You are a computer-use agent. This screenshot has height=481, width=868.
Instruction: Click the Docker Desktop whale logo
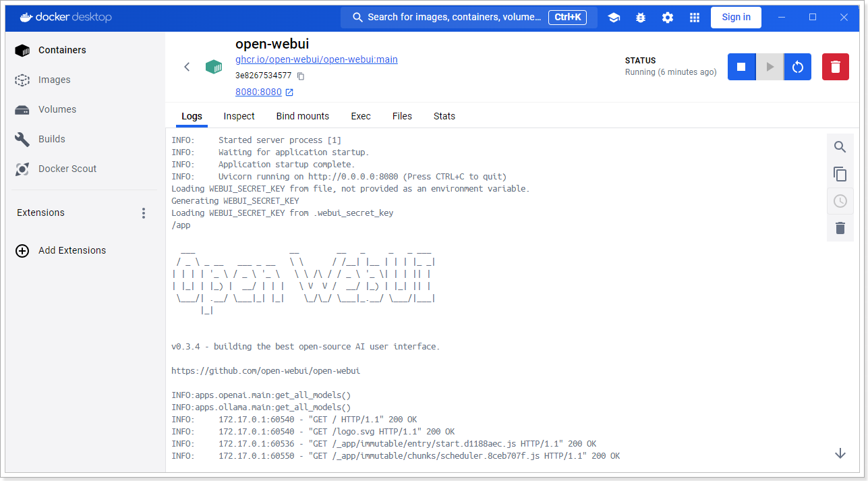[x=25, y=17]
